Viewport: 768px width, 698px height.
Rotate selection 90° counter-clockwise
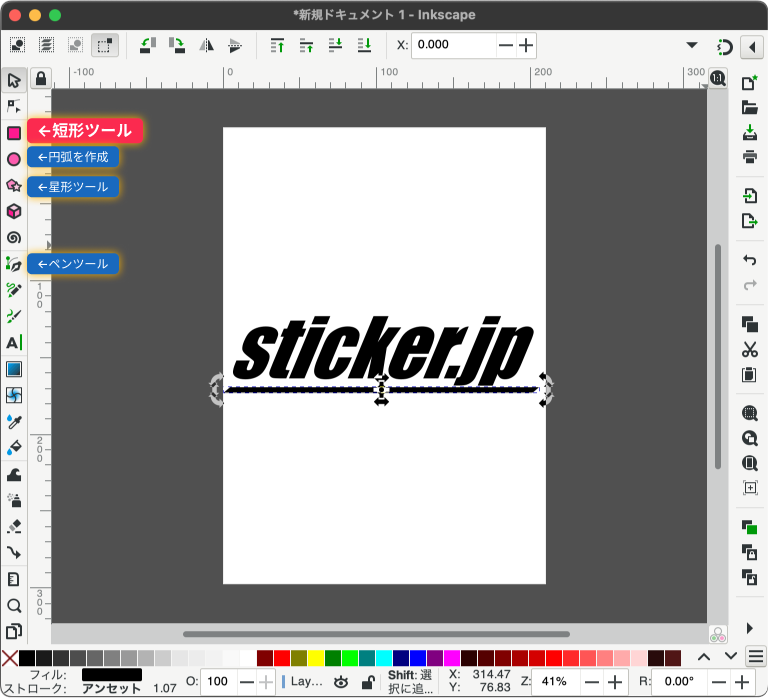tap(148, 45)
